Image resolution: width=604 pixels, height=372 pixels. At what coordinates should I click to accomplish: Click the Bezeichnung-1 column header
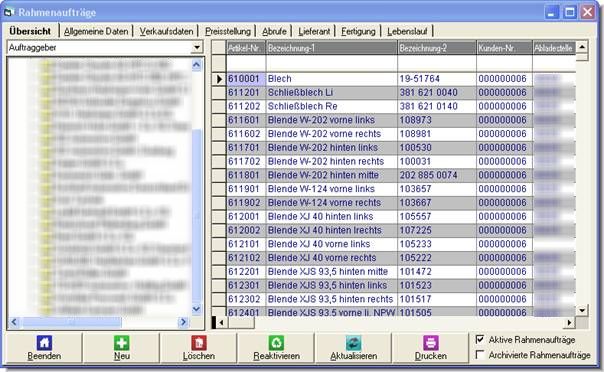pyautogui.click(x=332, y=48)
